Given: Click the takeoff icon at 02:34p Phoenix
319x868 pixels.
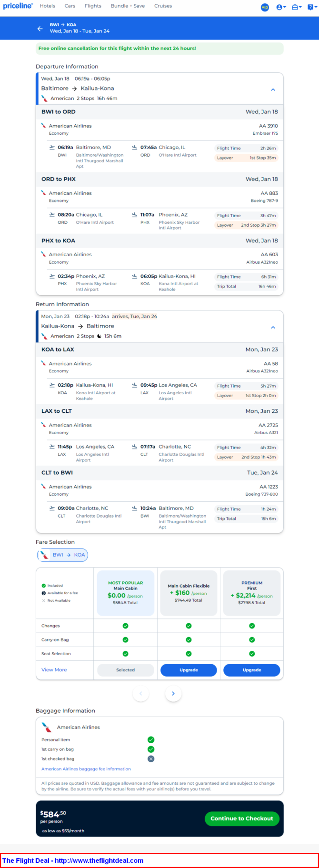Looking at the screenshot, I should click(52, 276).
